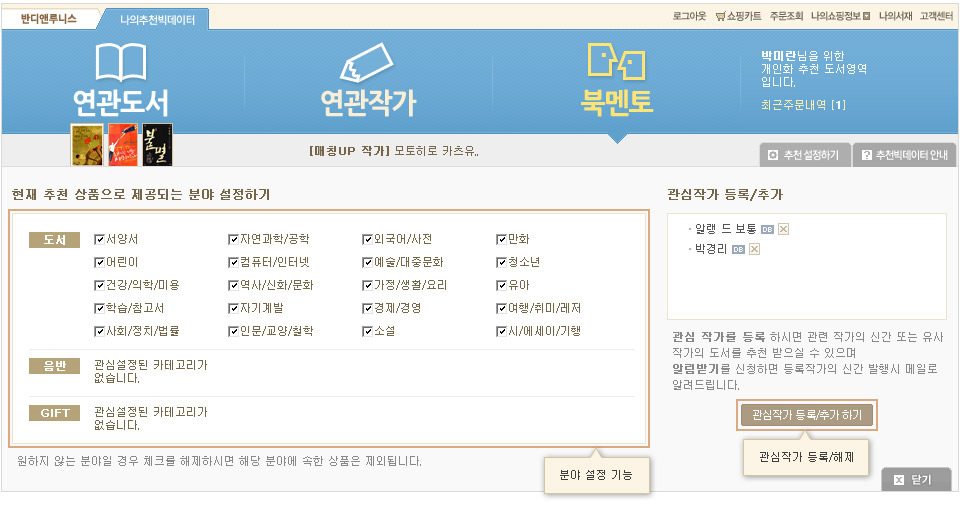Open 쇼핑카트 shopping cart
This screenshot has height=506, width=960.
coord(738,16)
